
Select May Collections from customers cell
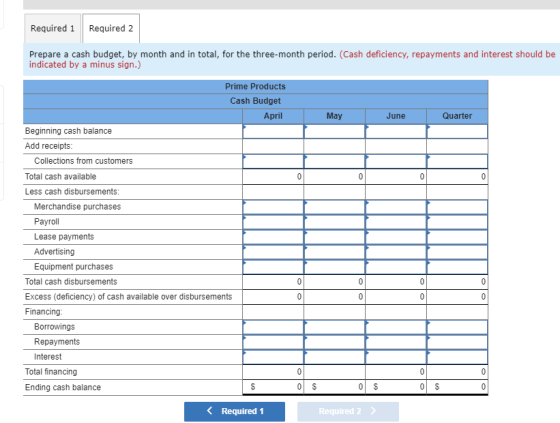click(335, 161)
